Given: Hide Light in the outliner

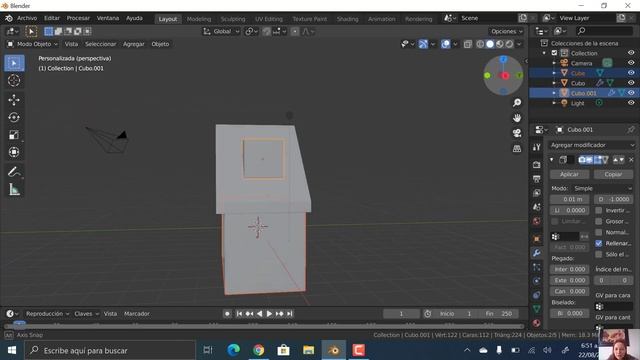Looking at the screenshot, I should [x=631, y=103].
